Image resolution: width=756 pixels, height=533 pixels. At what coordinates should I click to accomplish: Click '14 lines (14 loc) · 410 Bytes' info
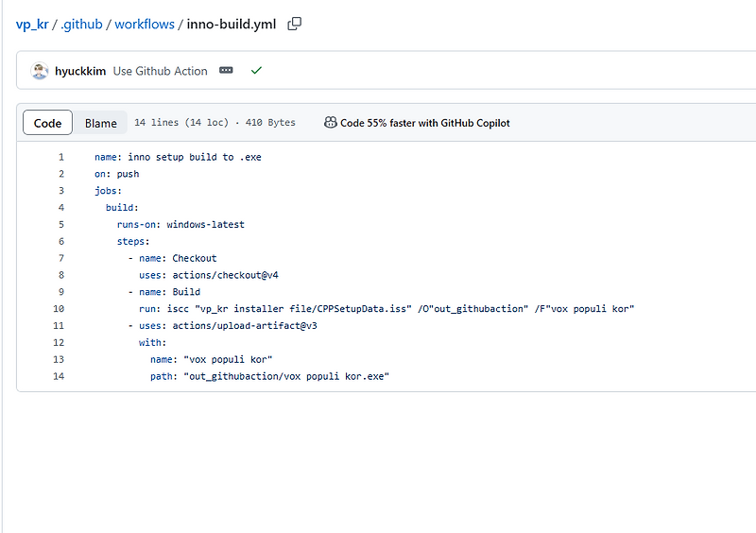coord(215,123)
